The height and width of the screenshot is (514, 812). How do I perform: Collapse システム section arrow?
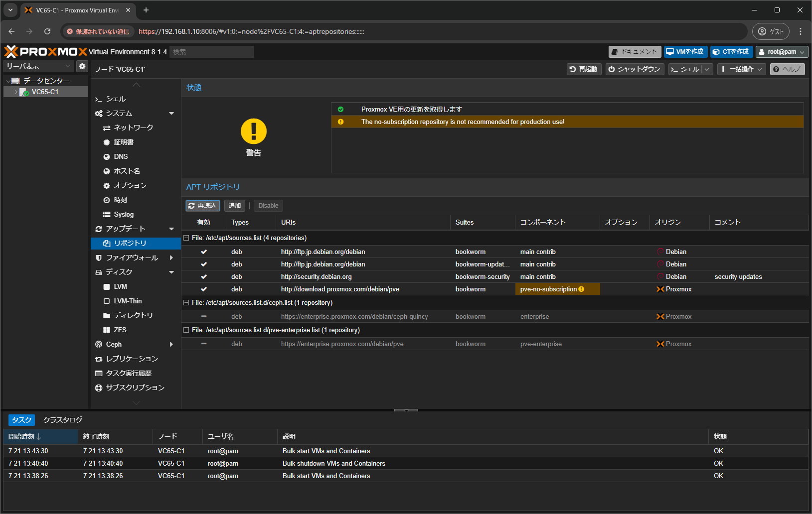[171, 114]
